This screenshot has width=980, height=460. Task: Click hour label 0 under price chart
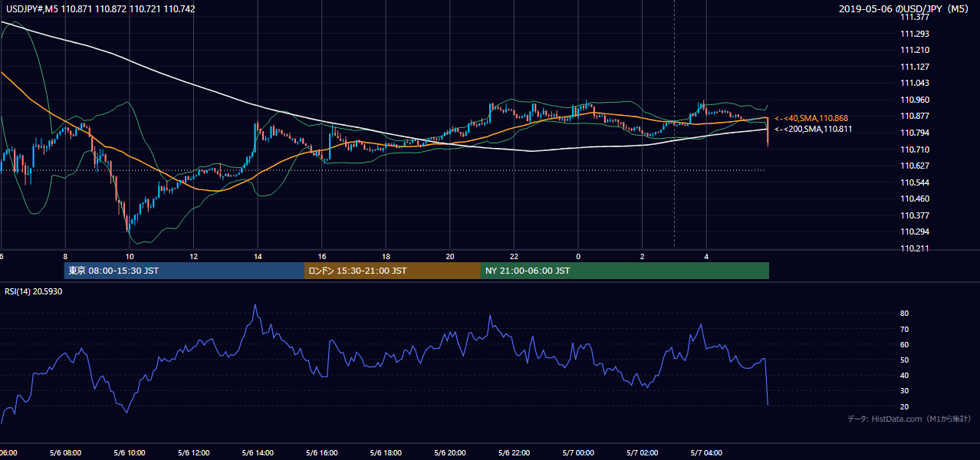tap(578, 256)
